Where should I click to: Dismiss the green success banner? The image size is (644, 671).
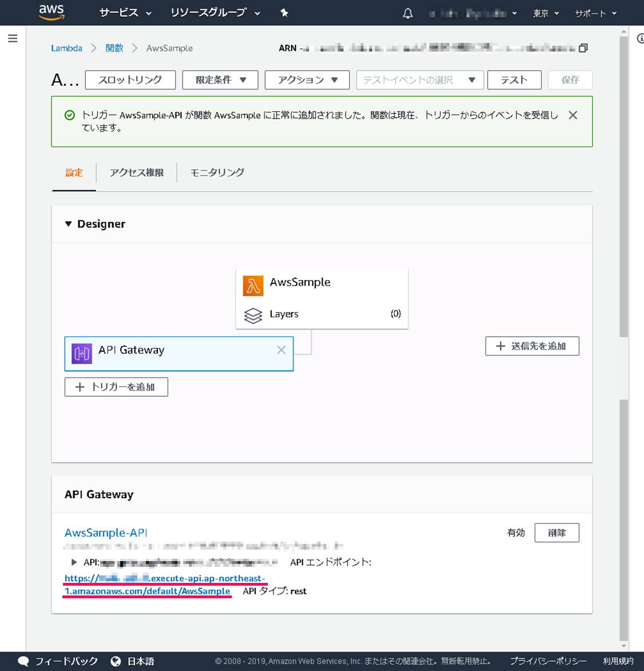click(x=573, y=115)
